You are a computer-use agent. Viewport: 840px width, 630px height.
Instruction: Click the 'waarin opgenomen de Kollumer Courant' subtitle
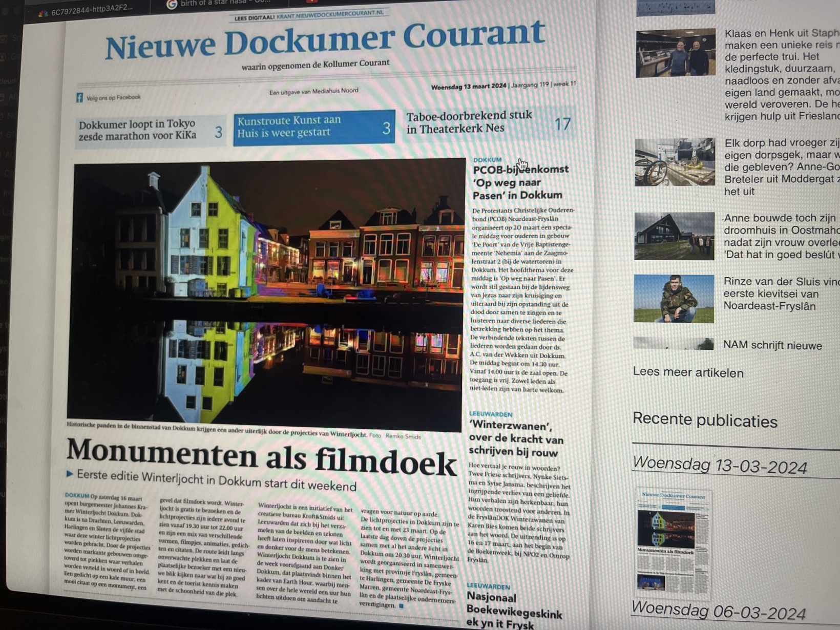click(316, 65)
